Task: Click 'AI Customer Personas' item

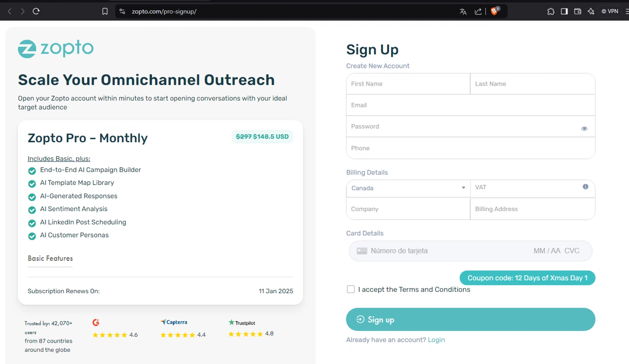Action: (74, 235)
